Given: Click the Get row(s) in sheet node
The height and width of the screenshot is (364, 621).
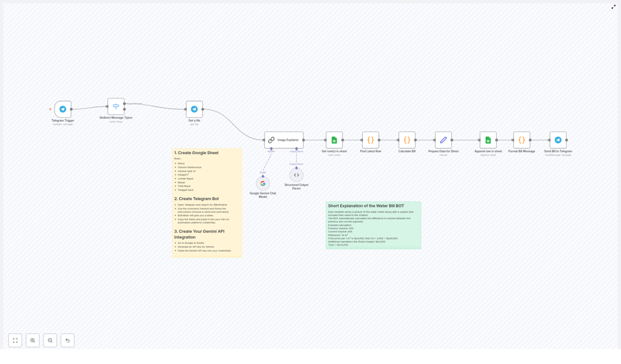Looking at the screenshot, I should tap(334, 140).
